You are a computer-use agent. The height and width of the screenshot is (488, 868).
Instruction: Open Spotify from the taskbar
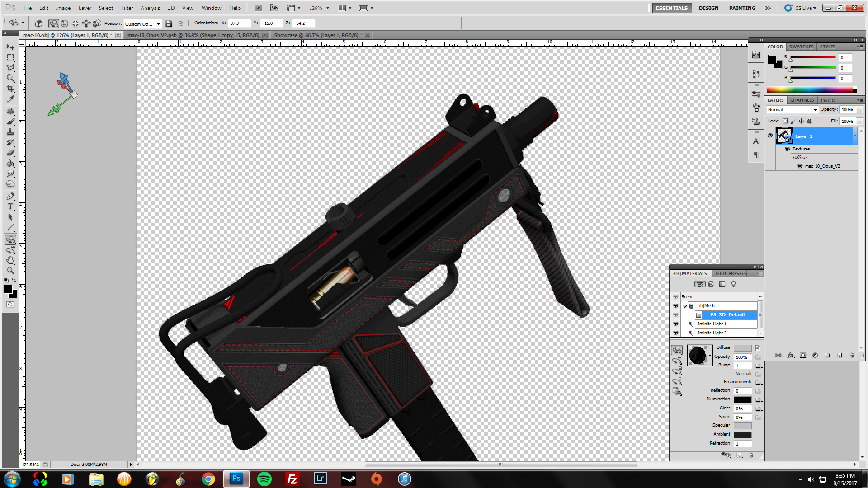(x=264, y=479)
